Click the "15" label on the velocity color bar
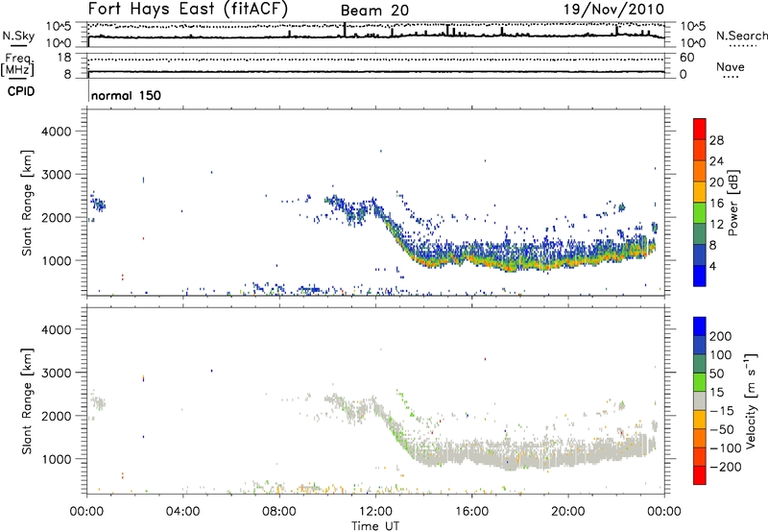This screenshot has height=532, width=768. coord(716,393)
